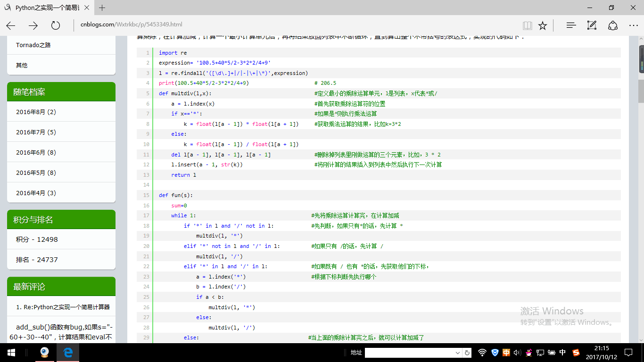Click the 'def fun(s):' code line

pyautogui.click(x=176, y=195)
